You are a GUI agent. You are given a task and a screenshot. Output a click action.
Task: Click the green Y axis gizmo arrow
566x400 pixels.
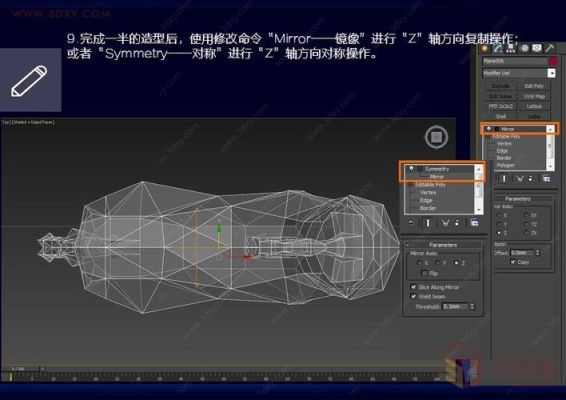pyautogui.click(x=219, y=229)
